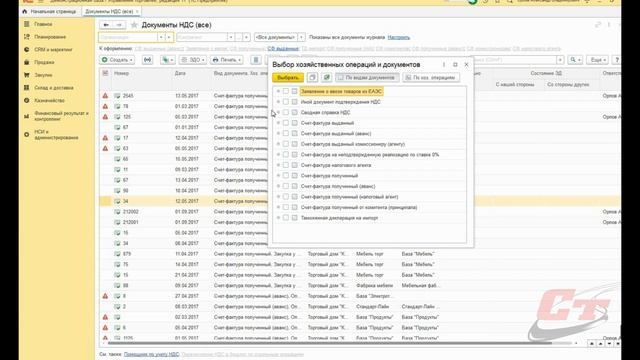Click the list-view icon right of Печать
The width and height of the screenshot is (640, 360).
[x=256, y=60]
